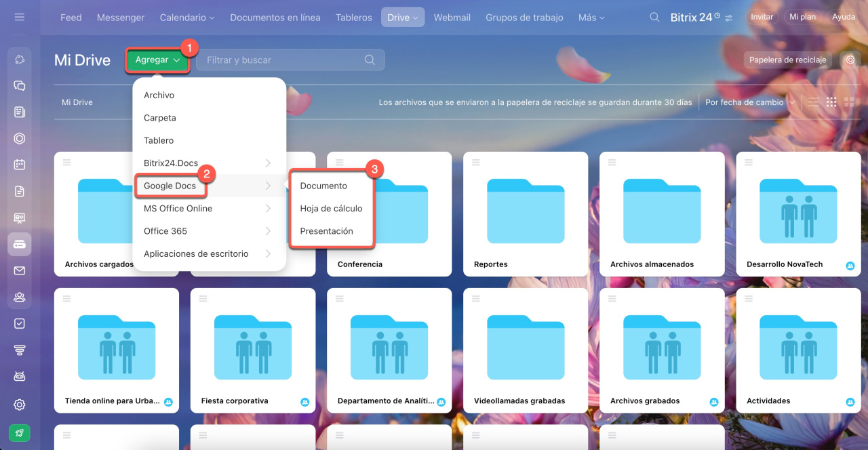Open the Ayuda button
Image resolution: width=868 pixels, height=450 pixels.
(x=844, y=17)
